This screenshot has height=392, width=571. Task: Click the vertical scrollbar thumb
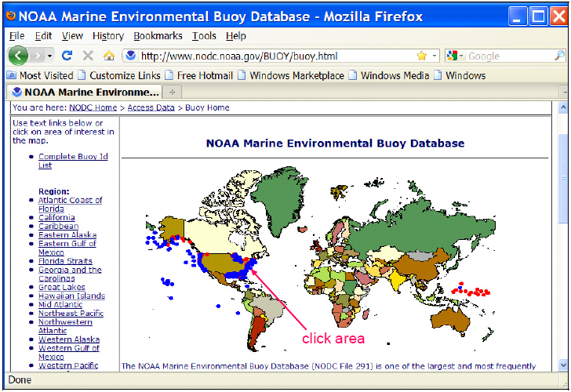563,178
